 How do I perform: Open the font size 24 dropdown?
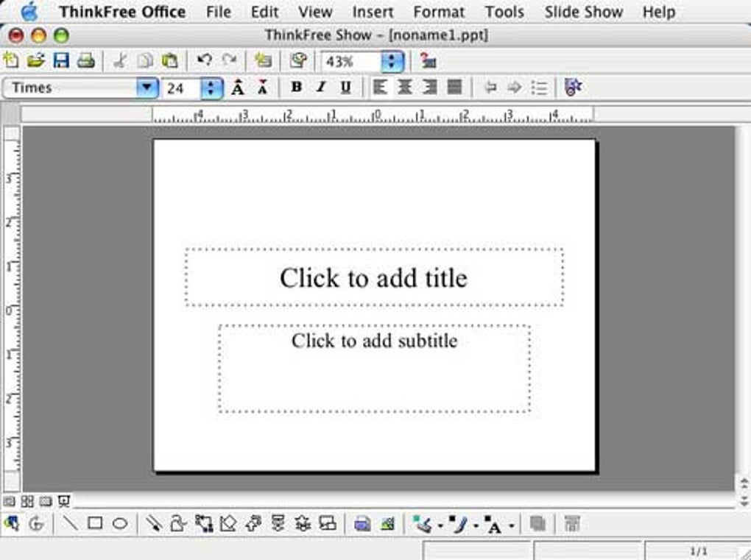click(211, 88)
